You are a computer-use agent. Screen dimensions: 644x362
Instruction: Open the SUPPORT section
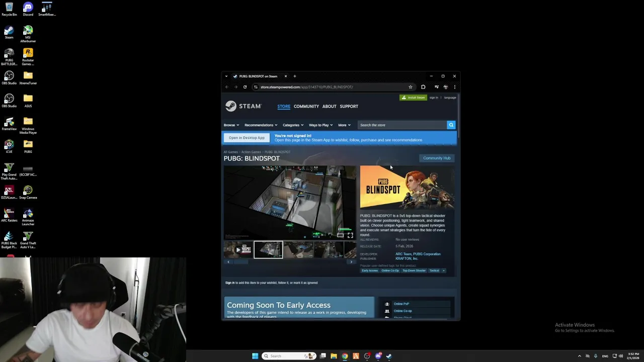coord(349,107)
